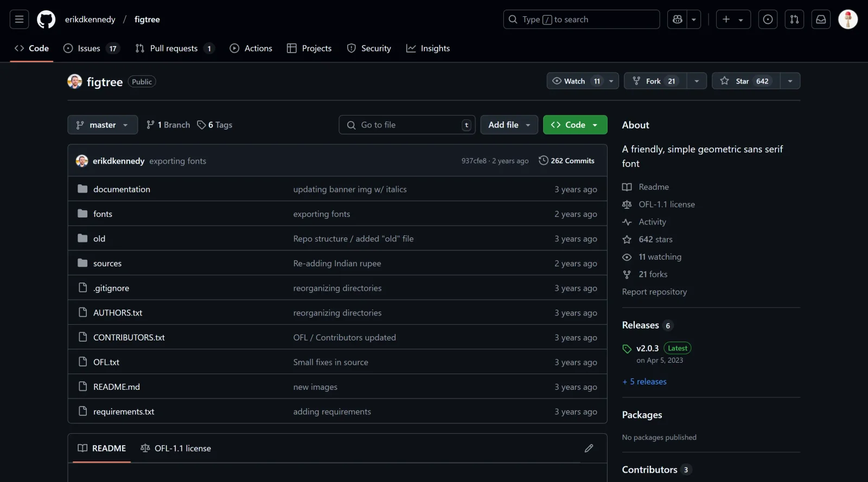The image size is (868, 482).
Task: Focus the Go to file search field
Action: click(x=407, y=125)
